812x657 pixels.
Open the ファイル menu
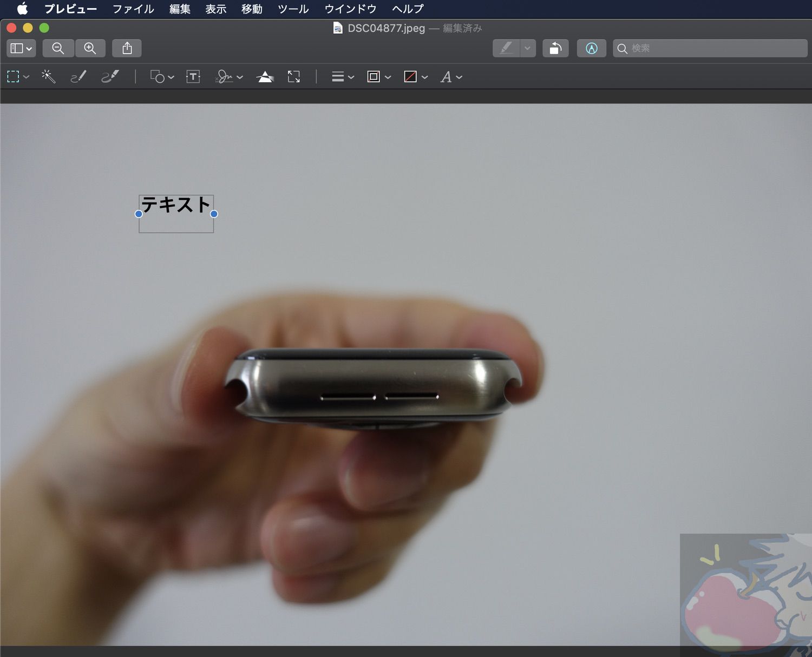click(133, 9)
